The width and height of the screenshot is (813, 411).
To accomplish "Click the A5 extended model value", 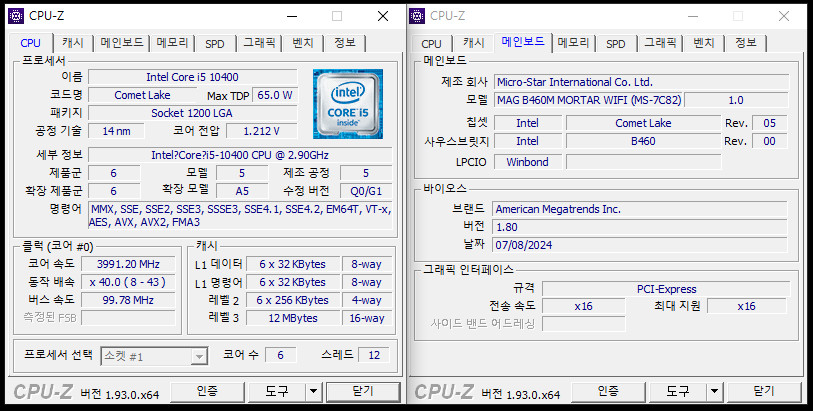I will (x=242, y=191).
